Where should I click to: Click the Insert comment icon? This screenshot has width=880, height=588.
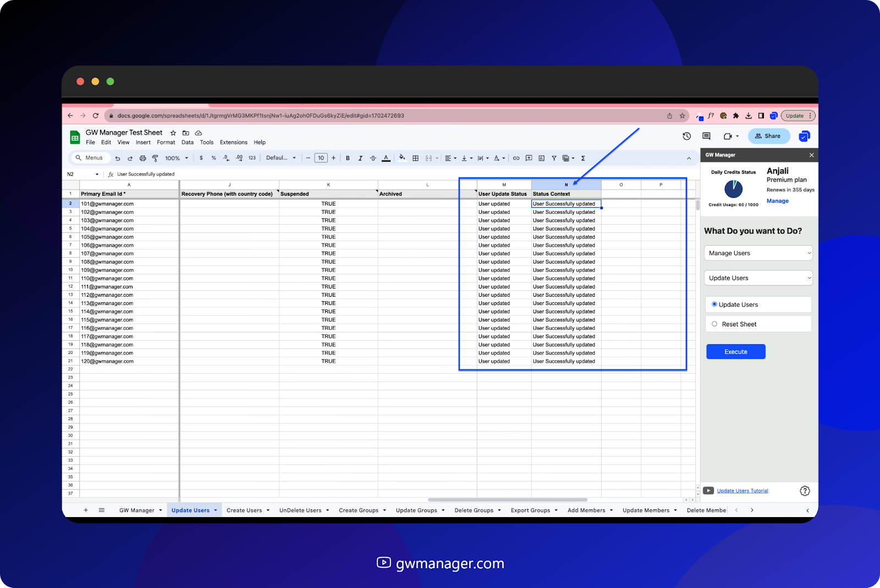[529, 158]
